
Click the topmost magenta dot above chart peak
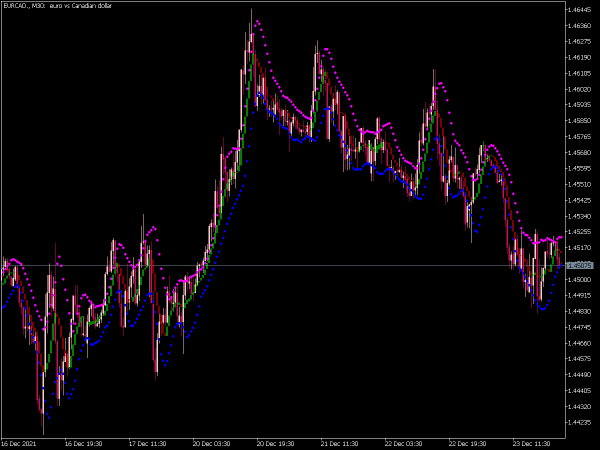point(257,20)
